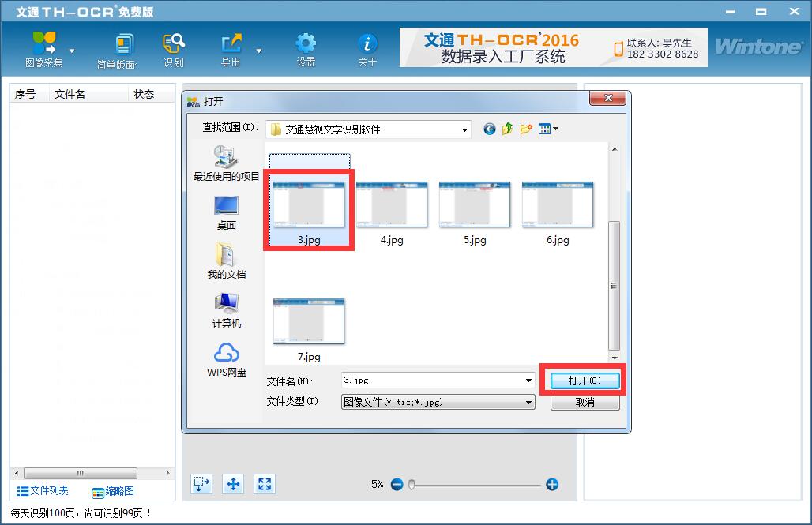Image resolution: width=812 pixels, height=525 pixels.
Task: Switch to 文件列表 file list tab
Action: [43, 491]
